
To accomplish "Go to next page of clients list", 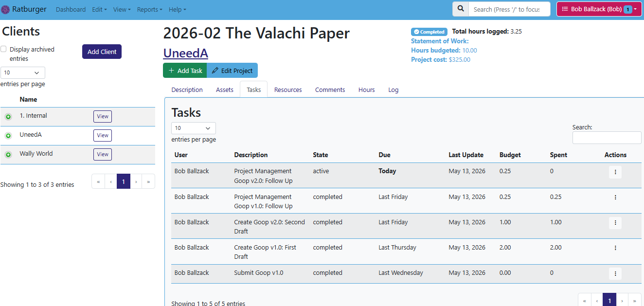I will (x=136, y=181).
